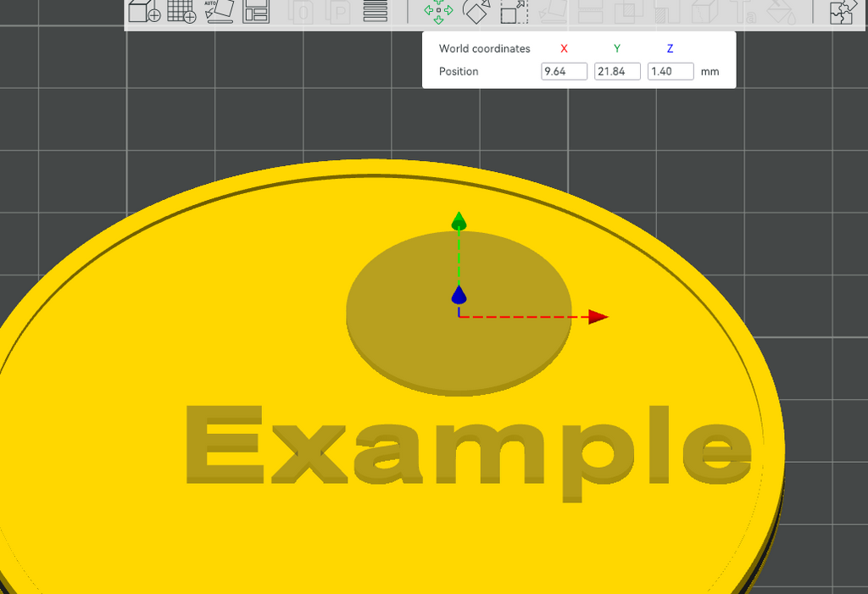Click the Add object cube icon

click(144, 11)
